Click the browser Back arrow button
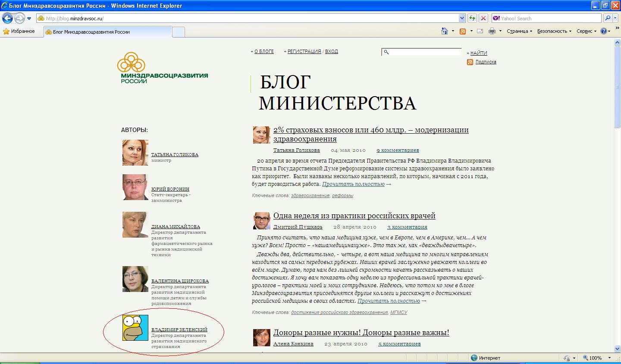 click(x=7, y=18)
